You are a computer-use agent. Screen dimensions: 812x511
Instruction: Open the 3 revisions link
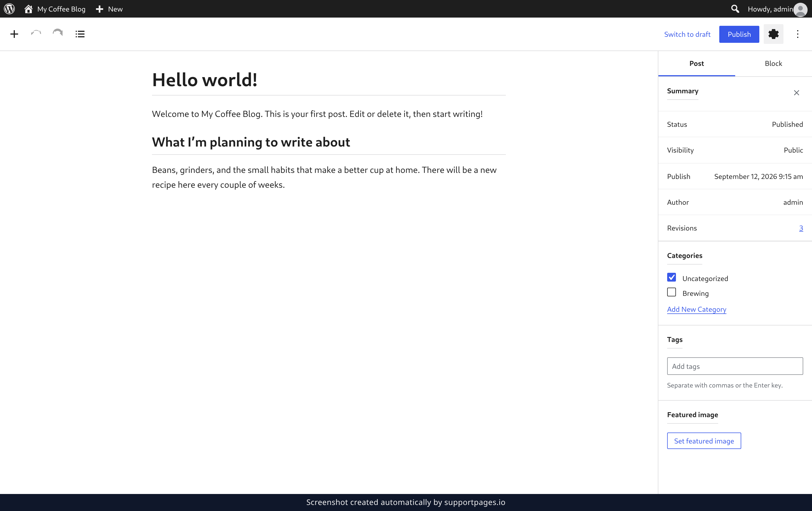point(801,228)
